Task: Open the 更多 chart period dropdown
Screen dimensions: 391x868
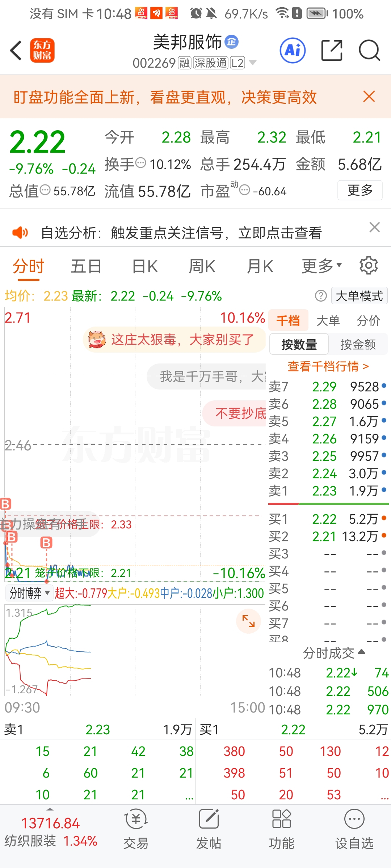Action: [x=322, y=266]
